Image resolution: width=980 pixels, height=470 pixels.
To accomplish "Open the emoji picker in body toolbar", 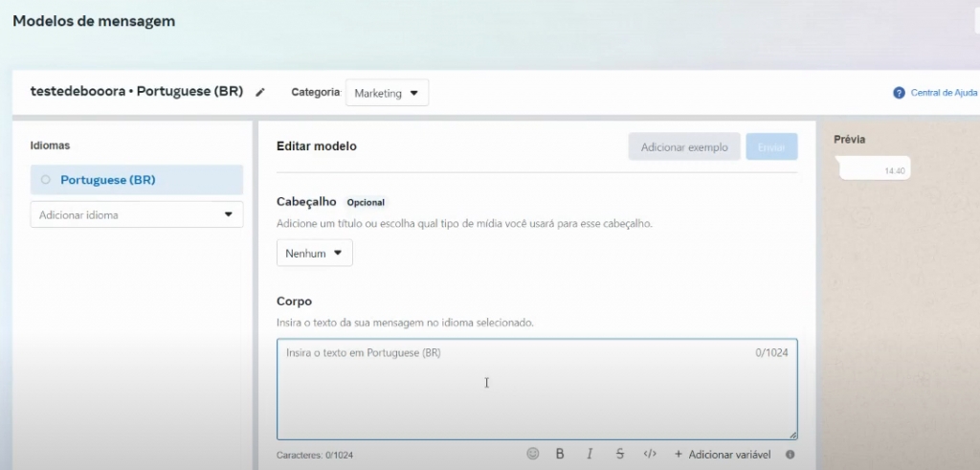I will pos(533,454).
